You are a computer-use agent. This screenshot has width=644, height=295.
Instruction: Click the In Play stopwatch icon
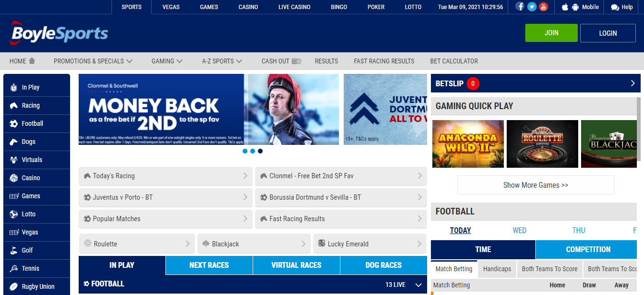click(x=13, y=87)
